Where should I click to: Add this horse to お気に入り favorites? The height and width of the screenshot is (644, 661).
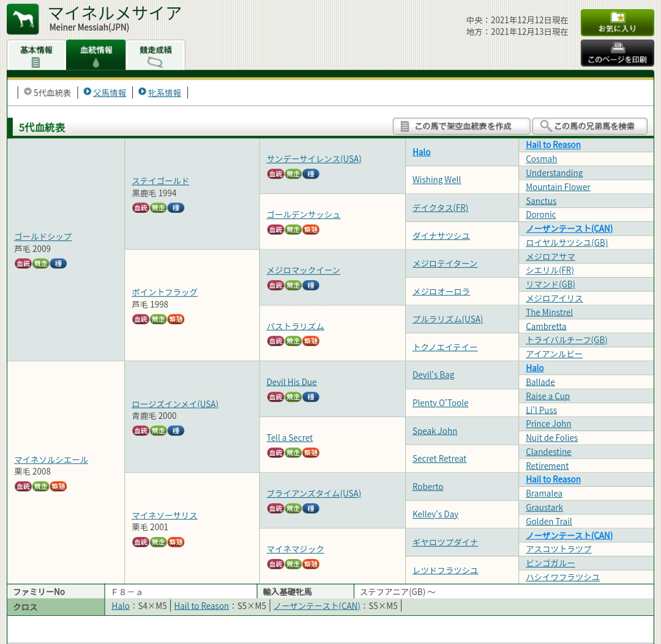point(617,23)
